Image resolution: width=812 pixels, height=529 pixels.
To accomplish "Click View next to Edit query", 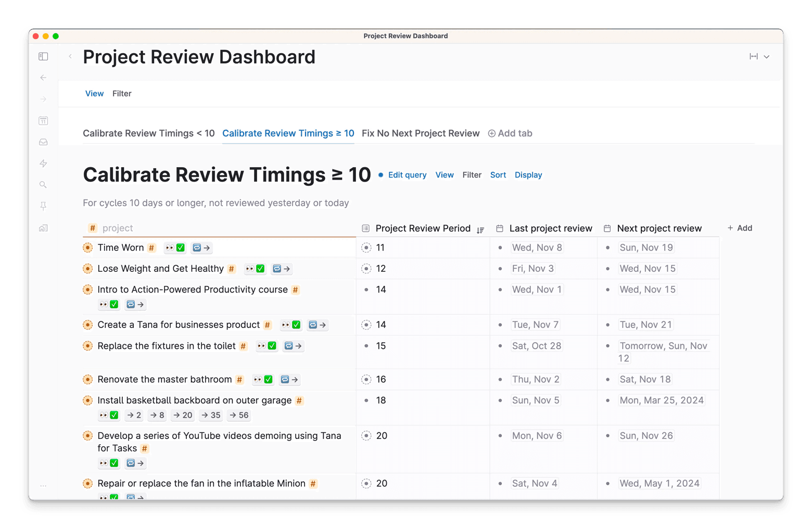I will pyautogui.click(x=445, y=175).
